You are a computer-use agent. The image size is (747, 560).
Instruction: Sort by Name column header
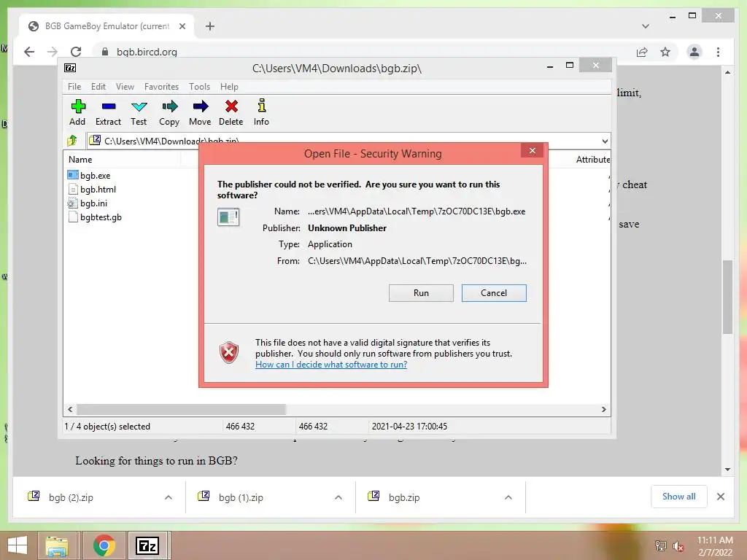(80, 160)
